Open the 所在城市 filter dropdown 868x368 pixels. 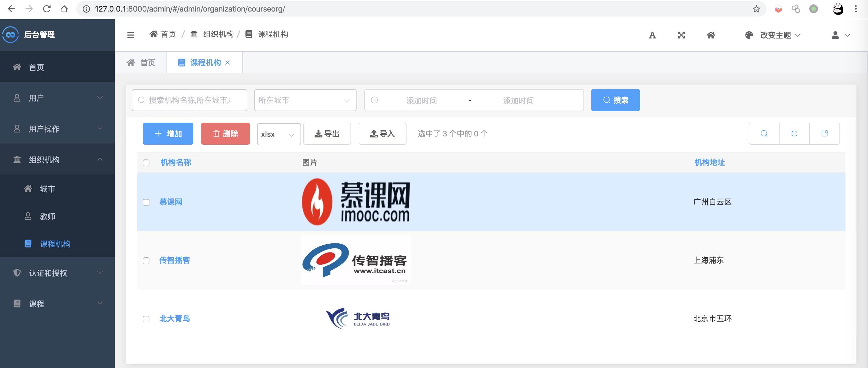tap(305, 100)
